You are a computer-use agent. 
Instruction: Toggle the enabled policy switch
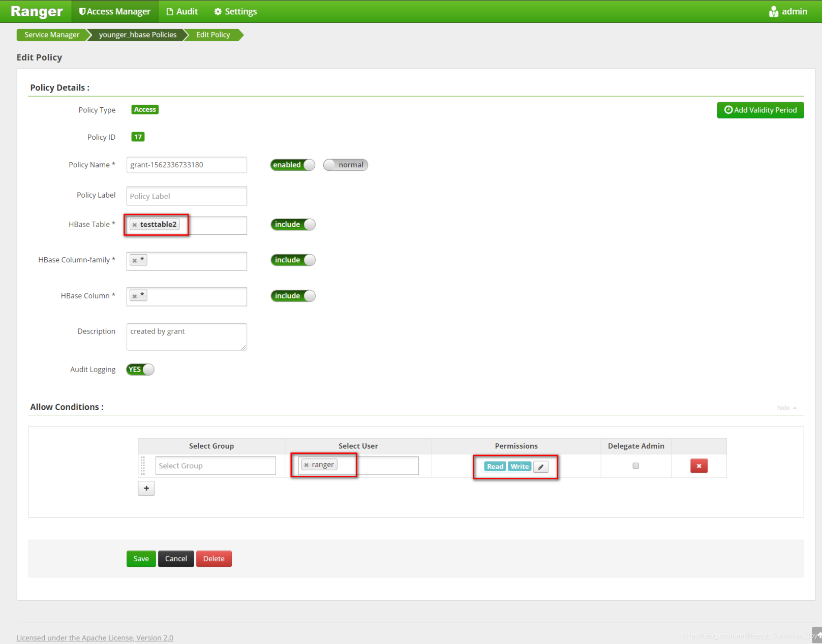[x=293, y=165]
